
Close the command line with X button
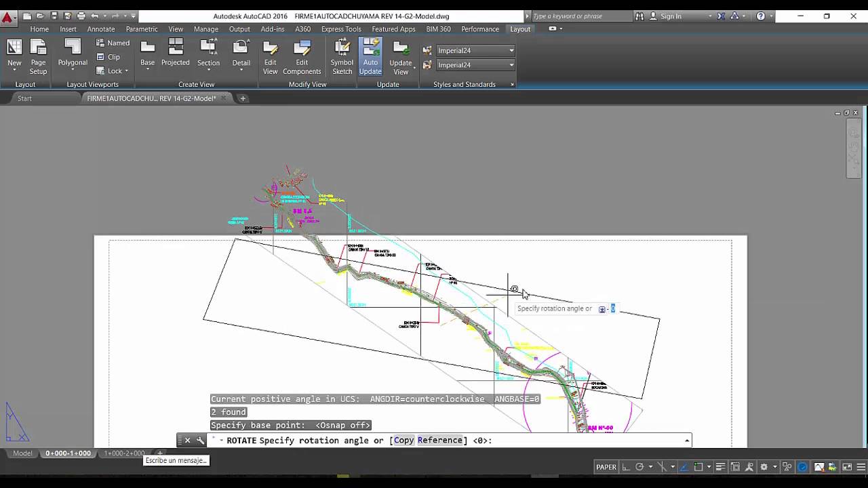[188, 440]
